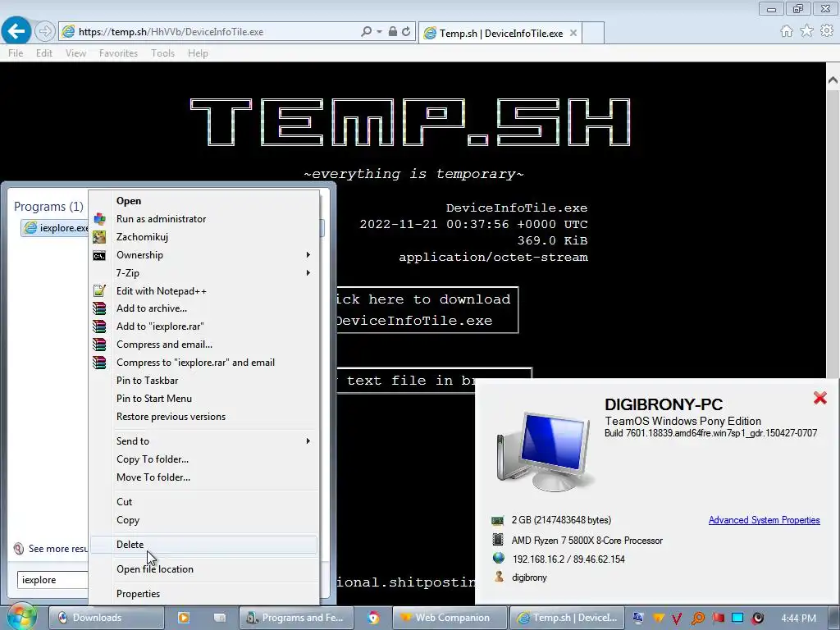The height and width of the screenshot is (630, 840).
Task: Select Add to archive... option
Action: 204,308
